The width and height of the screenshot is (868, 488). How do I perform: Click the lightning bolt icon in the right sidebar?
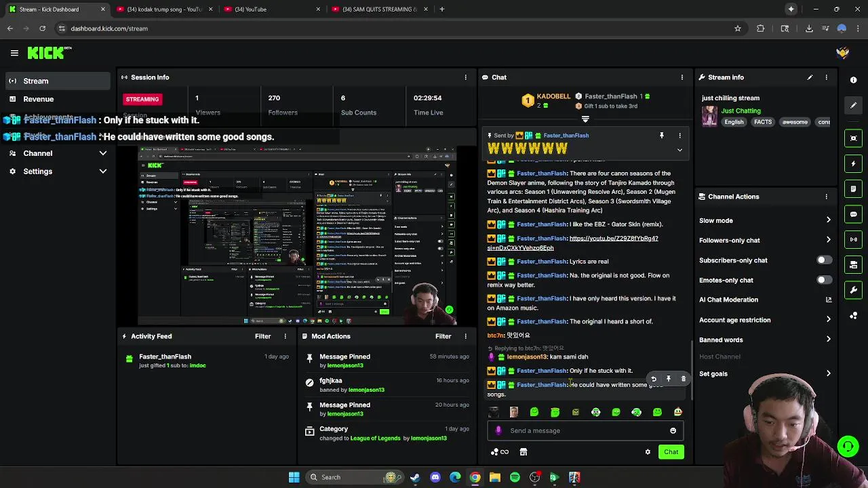click(853, 163)
